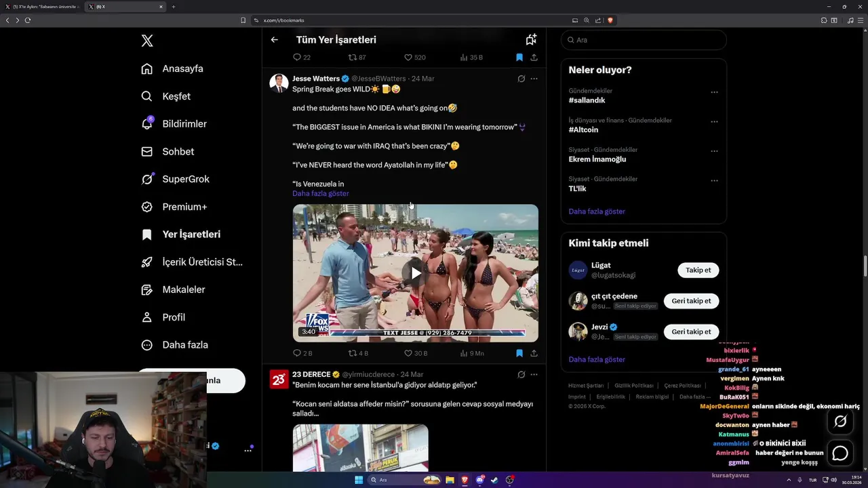Open more options for TL'lik trend

click(x=714, y=181)
